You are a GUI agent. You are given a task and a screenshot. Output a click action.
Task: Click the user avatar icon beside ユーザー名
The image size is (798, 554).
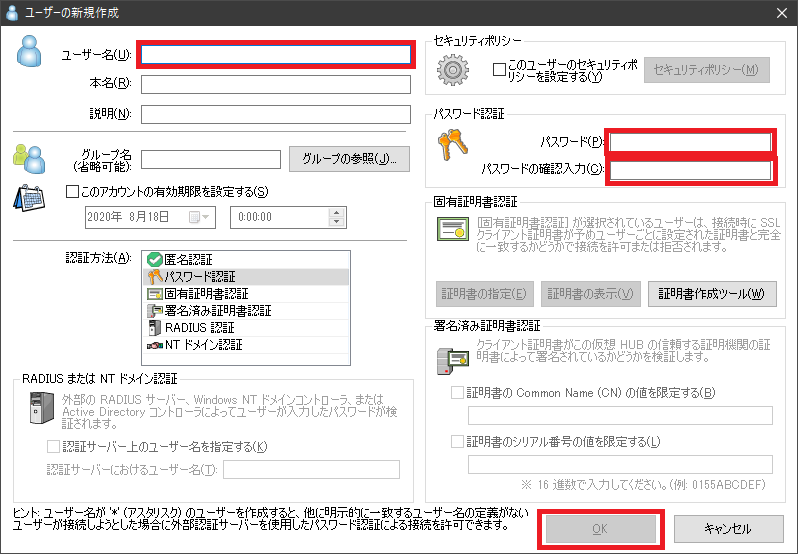tap(29, 51)
